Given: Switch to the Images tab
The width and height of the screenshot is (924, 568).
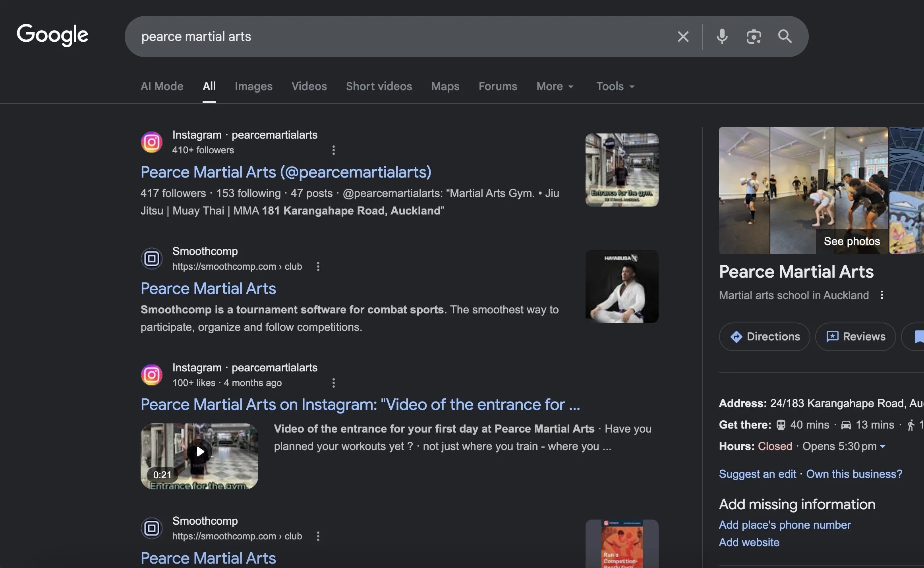Looking at the screenshot, I should click(253, 86).
